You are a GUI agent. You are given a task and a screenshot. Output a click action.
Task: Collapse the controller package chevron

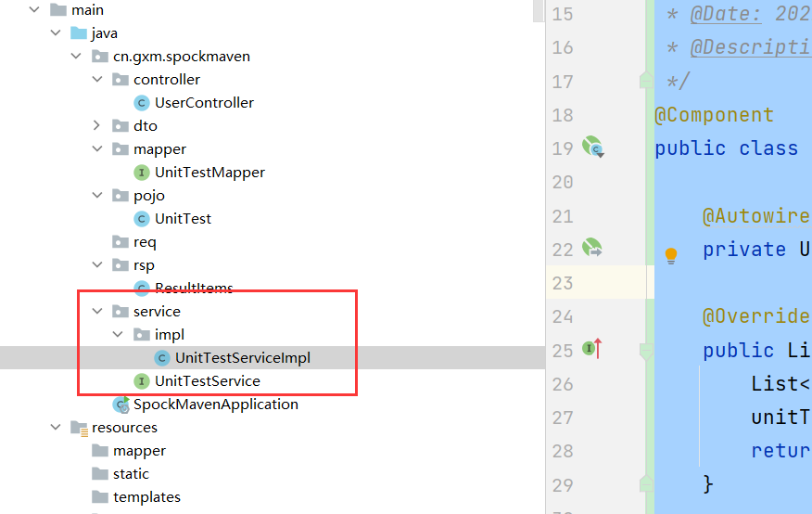click(x=96, y=79)
